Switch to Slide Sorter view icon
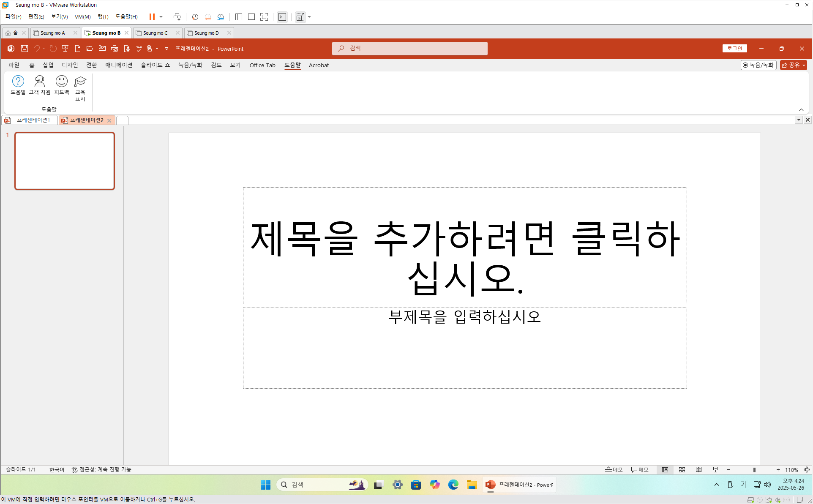The height and width of the screenshot is (504, 813). 682,470
